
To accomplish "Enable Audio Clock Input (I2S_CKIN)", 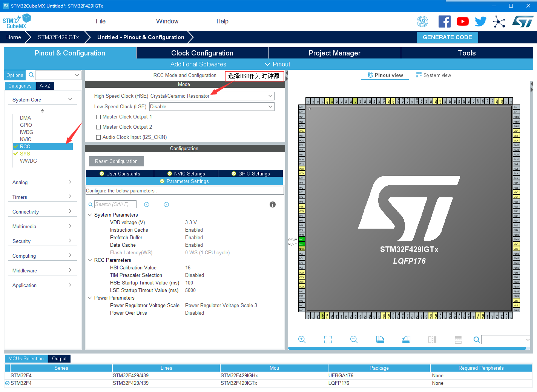I will 98,137.
